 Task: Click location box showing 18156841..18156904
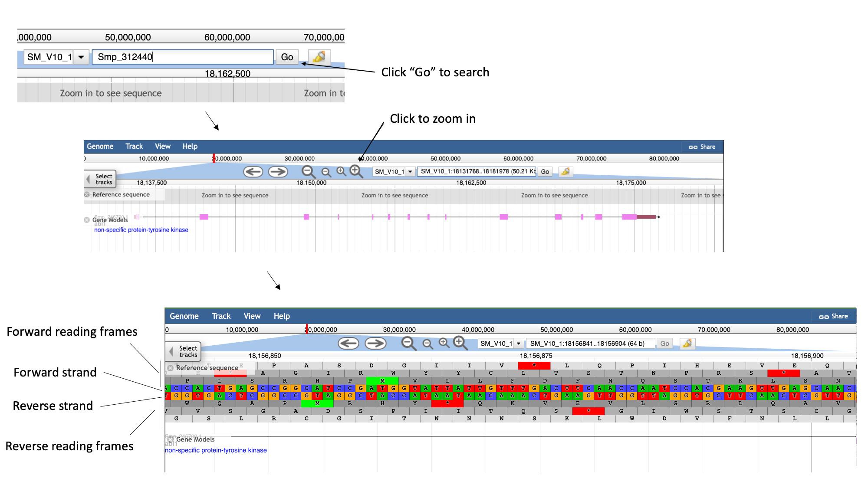pos(590,344)
